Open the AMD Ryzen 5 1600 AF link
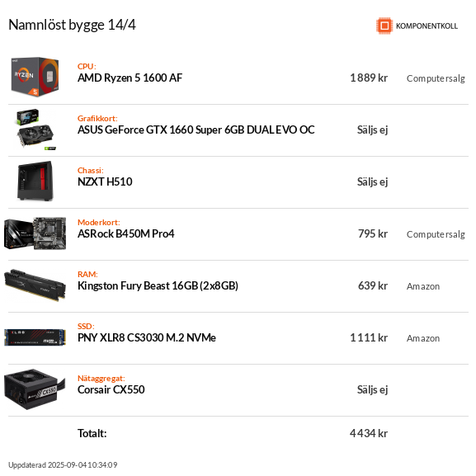Image resolution: width=476 pixels, height=476 pixels. point(130,78)
